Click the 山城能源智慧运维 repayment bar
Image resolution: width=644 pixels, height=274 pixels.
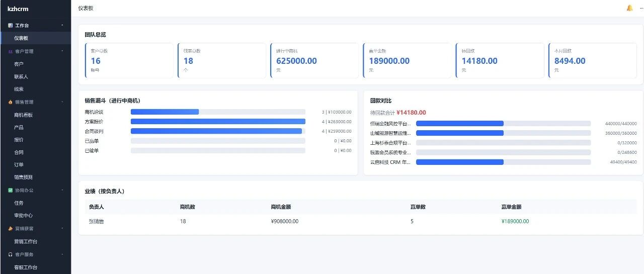pyautogui.click(x=503, y=133)
